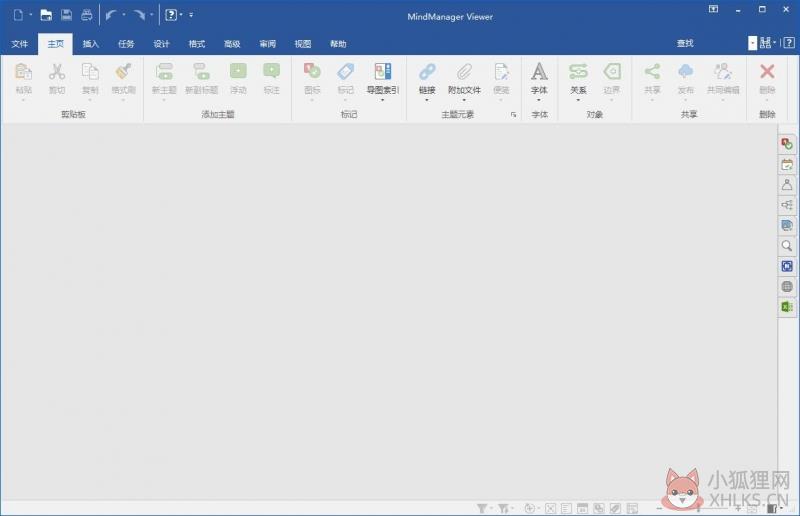The image size is (800, 516).
Task: Open the Excel linker icon in sidebar
Action: (787, 307)
